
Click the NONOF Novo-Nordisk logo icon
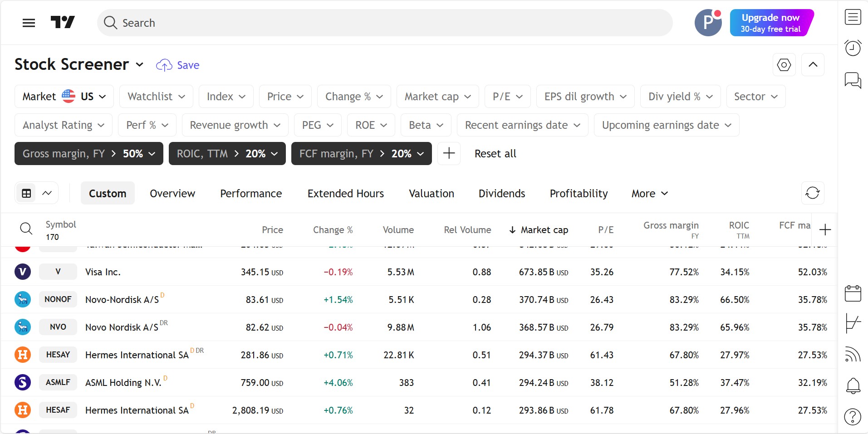[x=23, y=299]
